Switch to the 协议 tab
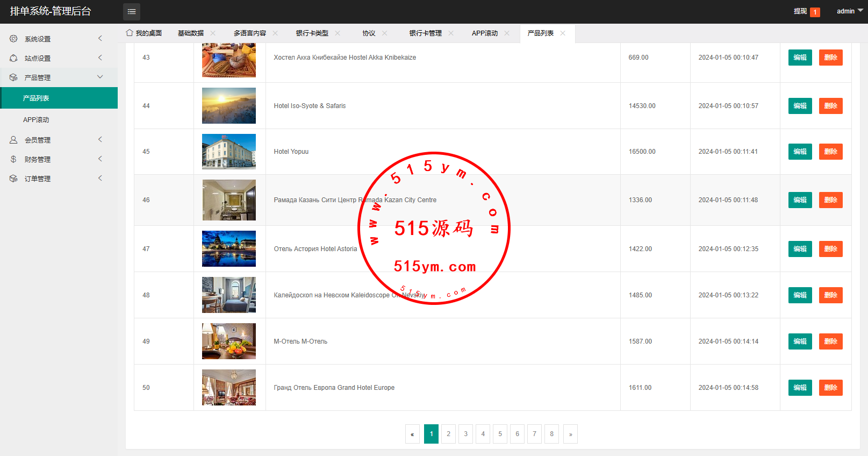 pyautogui.click(x=369, y=33)
